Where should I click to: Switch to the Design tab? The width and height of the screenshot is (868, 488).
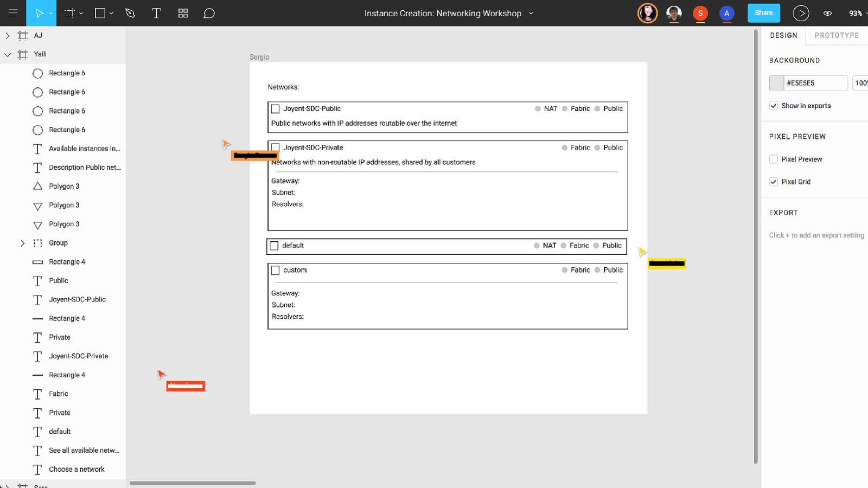click(x=783, y=35)
